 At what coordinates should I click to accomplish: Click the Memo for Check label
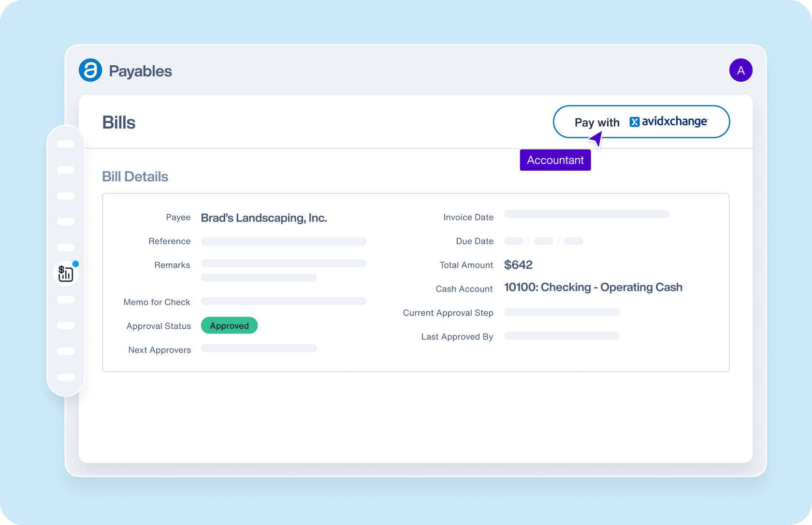click(157, 302)
